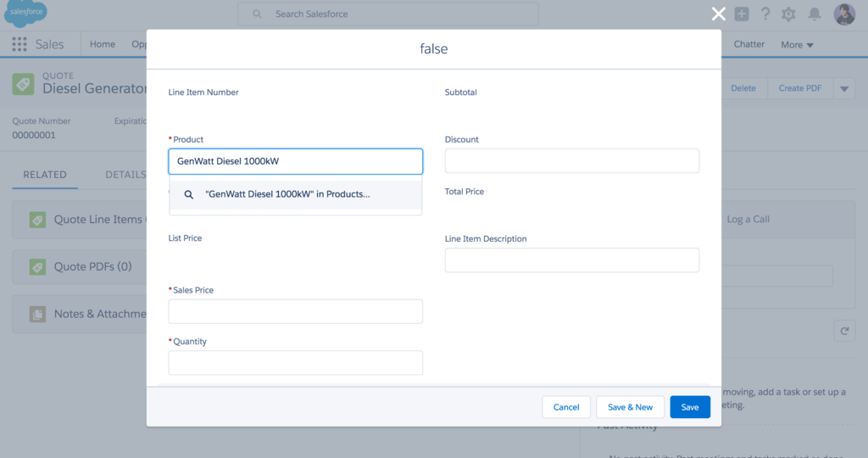Open the App Launcher grid icon

tap(19, 44)
